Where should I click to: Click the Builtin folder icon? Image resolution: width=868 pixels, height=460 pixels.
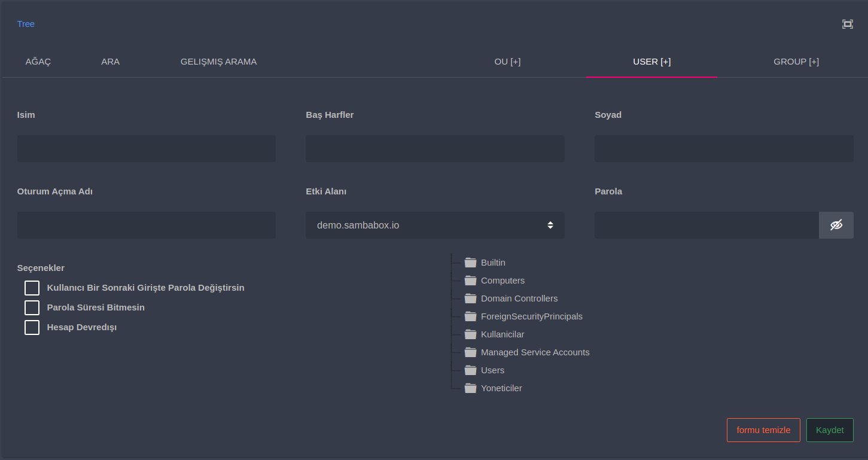point(470,263)
